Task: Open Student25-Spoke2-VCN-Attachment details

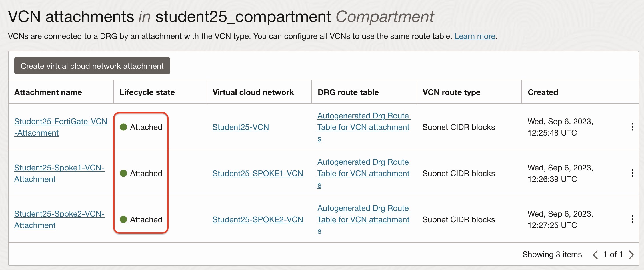Action: (59, 219)
